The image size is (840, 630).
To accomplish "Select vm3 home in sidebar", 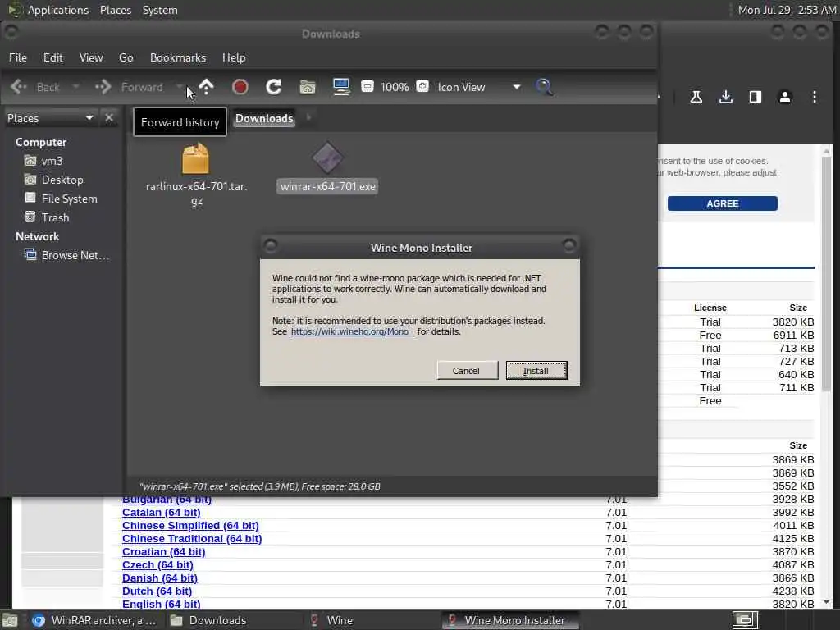I will [x=43, y=161].
